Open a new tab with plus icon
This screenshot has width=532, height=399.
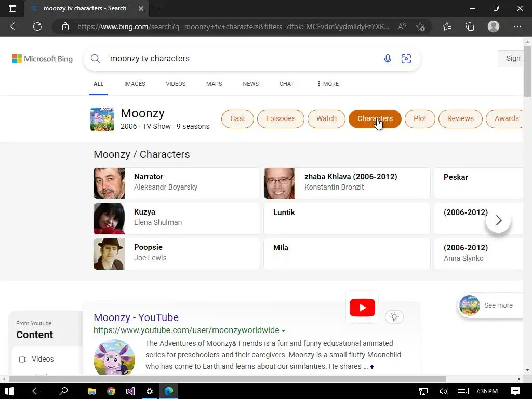[x=158, y=8]
